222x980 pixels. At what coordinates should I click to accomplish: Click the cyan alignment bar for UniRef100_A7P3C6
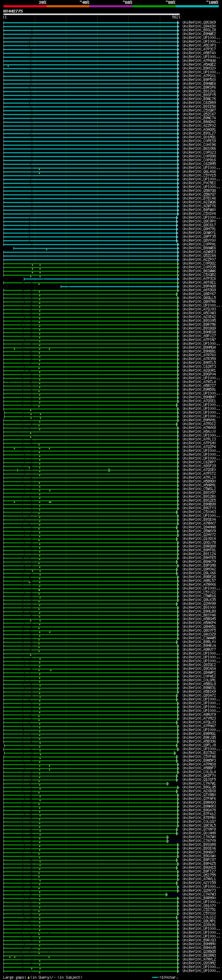coord(101,278)
